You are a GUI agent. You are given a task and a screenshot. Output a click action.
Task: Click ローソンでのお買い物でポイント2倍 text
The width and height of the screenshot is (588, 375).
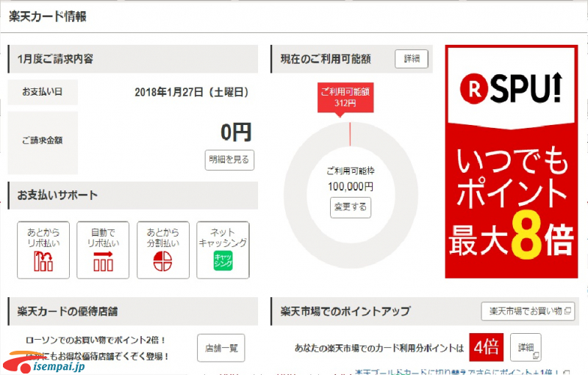pyautogui.click(x=96, y=340)
